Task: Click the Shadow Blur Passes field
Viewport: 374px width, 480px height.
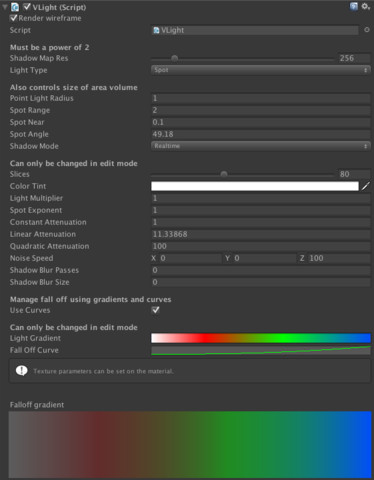Action: point(261,270)
